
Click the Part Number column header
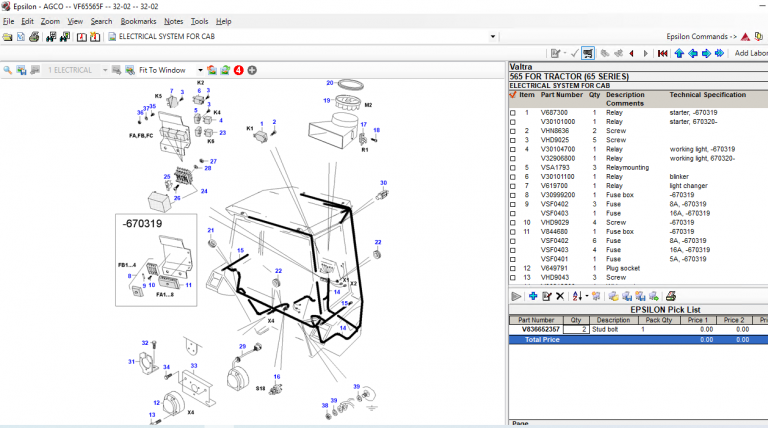click(x=562, y=95)
